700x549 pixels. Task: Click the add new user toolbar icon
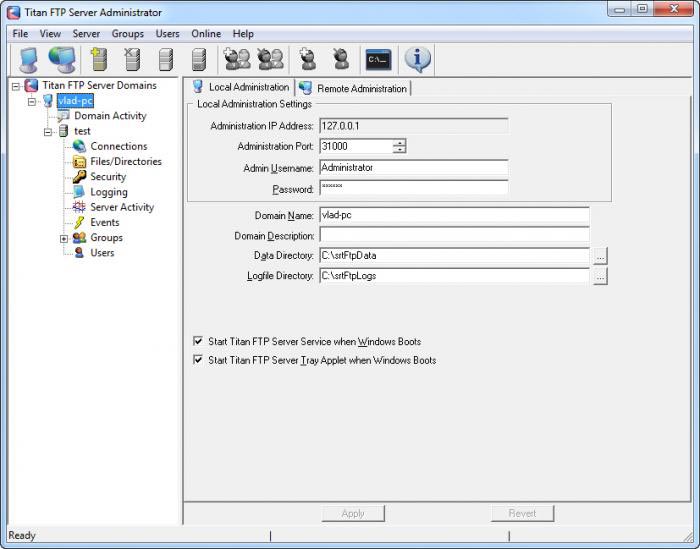point(307,59)
